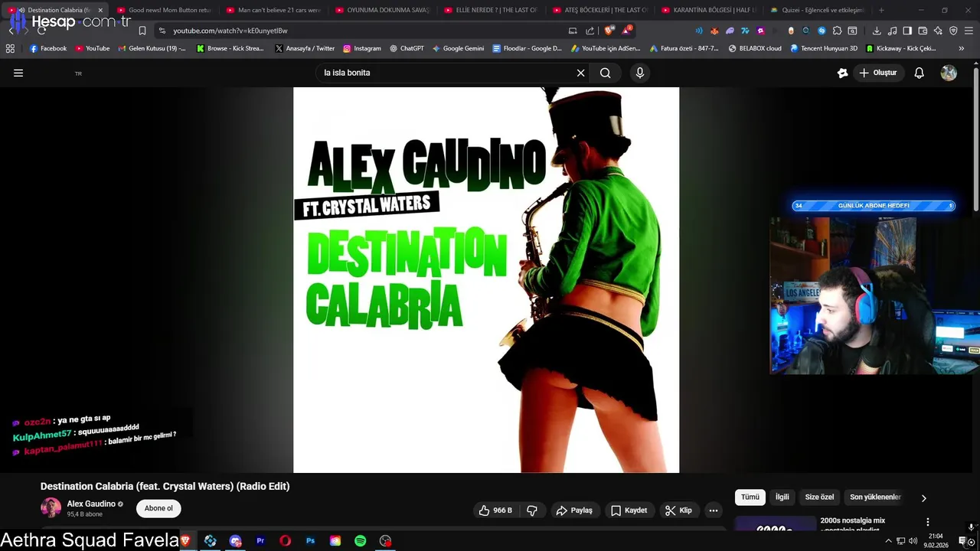Screen dimensions: 980x551
Task: Select the Size özel filter chip
Action: pos(819,497)
